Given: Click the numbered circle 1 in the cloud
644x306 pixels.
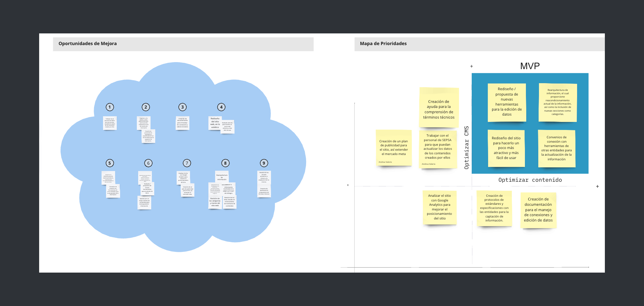Looking at the screenshot, I should click(110, 107).
